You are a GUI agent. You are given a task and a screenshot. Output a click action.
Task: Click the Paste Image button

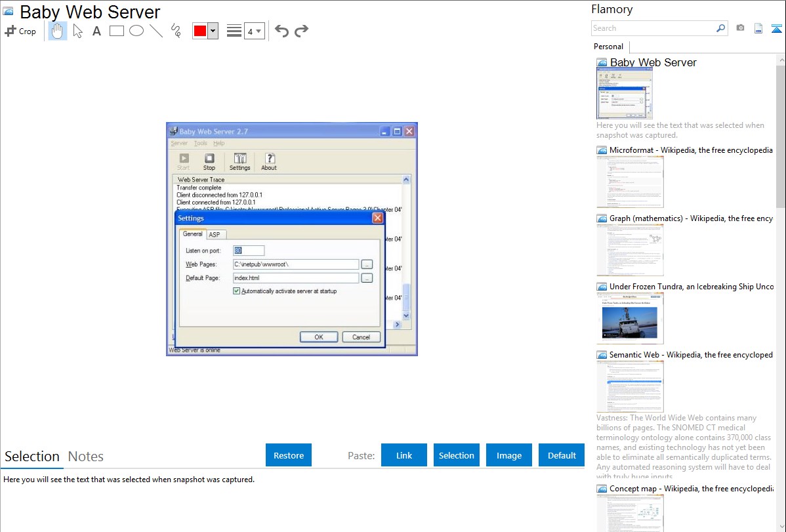508,455
